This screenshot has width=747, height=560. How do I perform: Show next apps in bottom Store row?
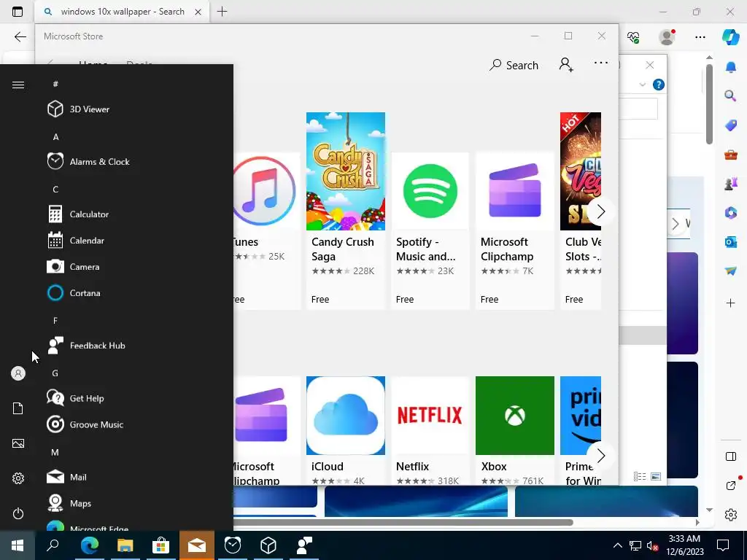(601, 456)
